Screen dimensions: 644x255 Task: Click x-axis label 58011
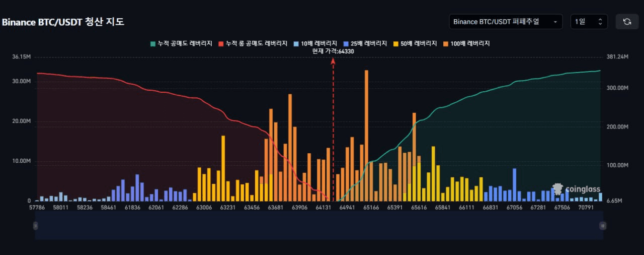tap(60, 207)
